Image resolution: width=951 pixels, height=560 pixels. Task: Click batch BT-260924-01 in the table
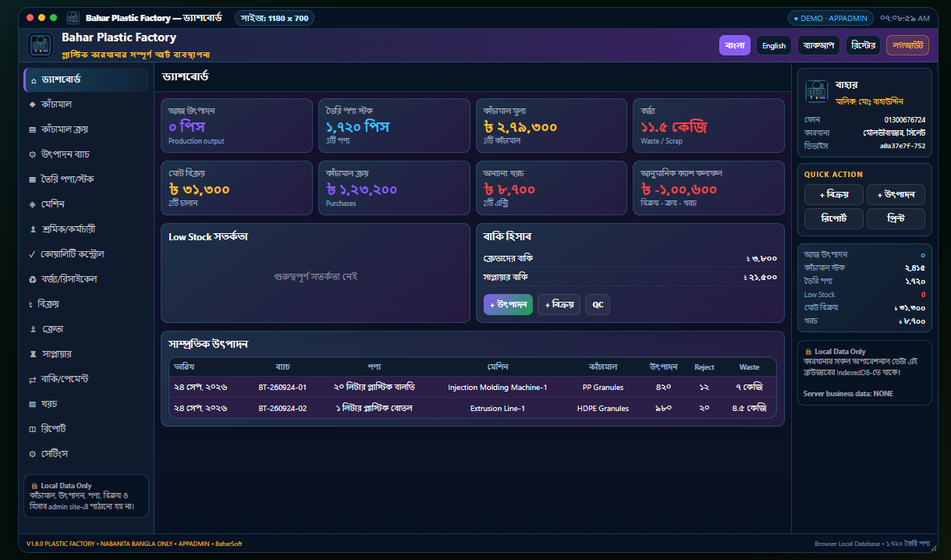click(x=282, y=387)
